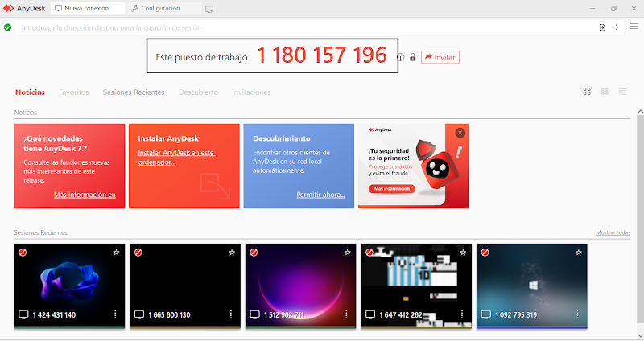Click the vertical scrollbar up arrow

pyautogui.click(x=640, y=111)
